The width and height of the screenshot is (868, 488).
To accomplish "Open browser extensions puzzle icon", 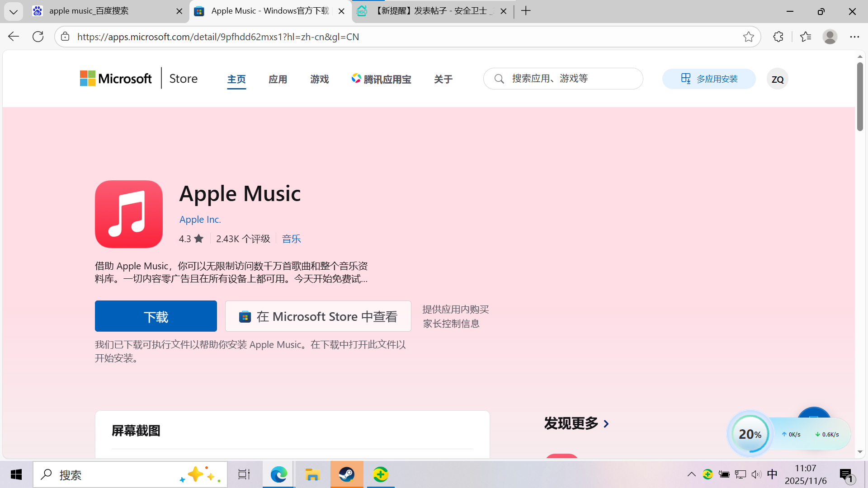I will click(x=778, y=37).
